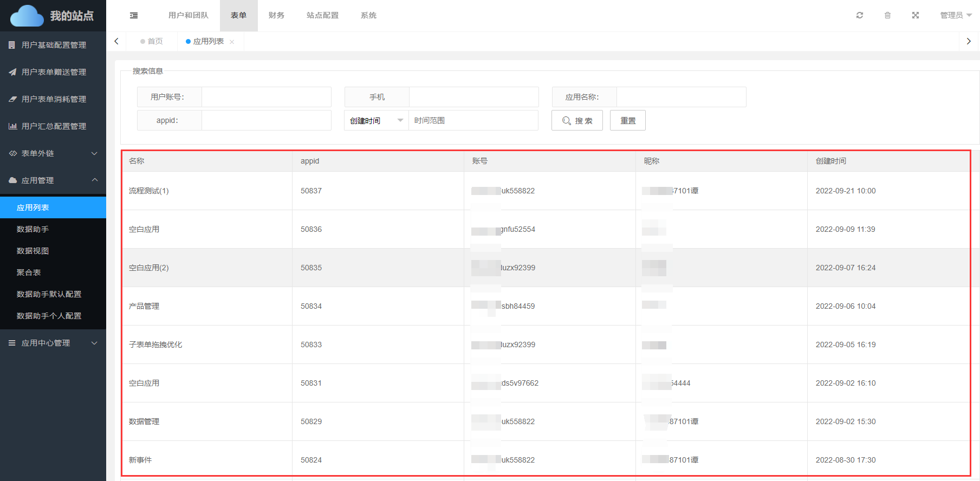Click the refresh icon in top bar
Viewport: 980px width, 481px height.
859,15
